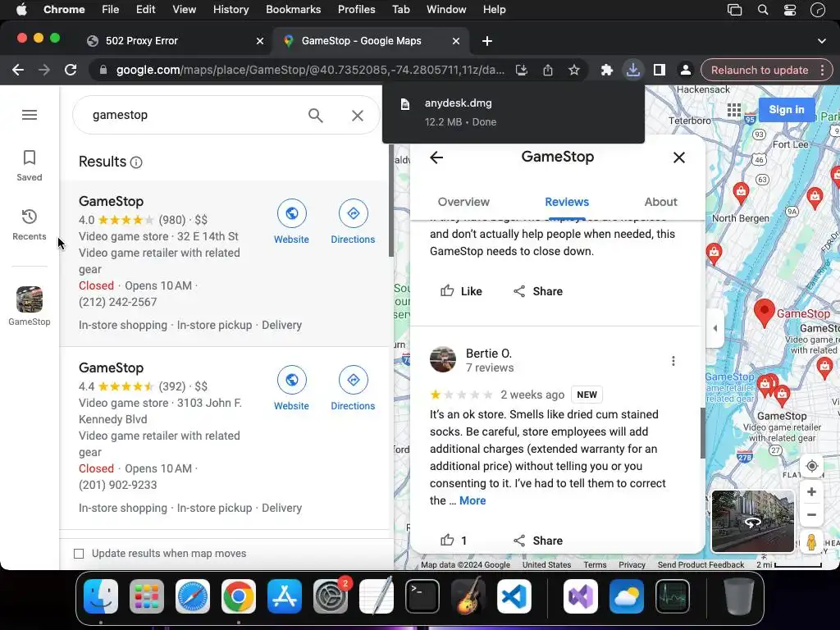Navigate back in Chrome
Image resolution: width=840 pixels, height=630 pixels.
[18, 71]
